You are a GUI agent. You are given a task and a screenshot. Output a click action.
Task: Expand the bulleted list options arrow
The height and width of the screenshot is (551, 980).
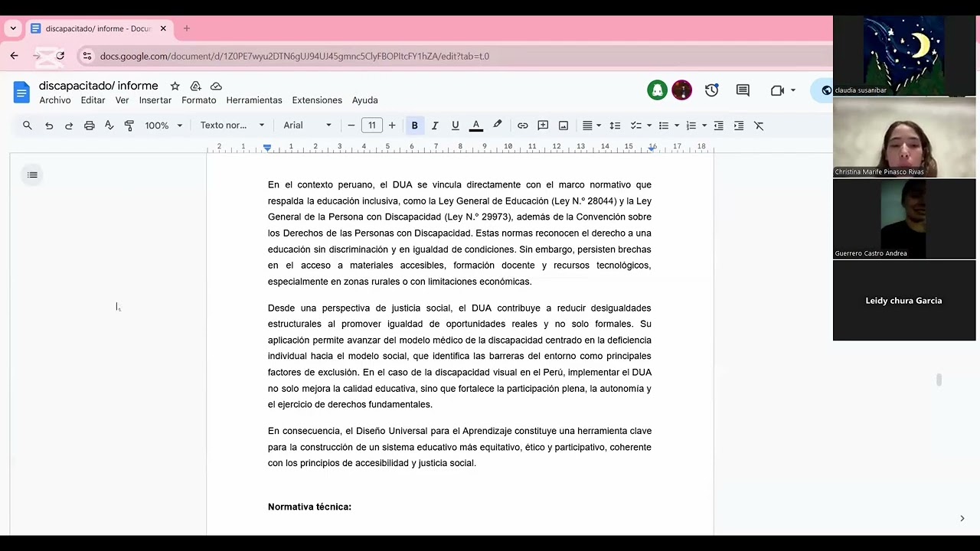(x=677, y=126)
